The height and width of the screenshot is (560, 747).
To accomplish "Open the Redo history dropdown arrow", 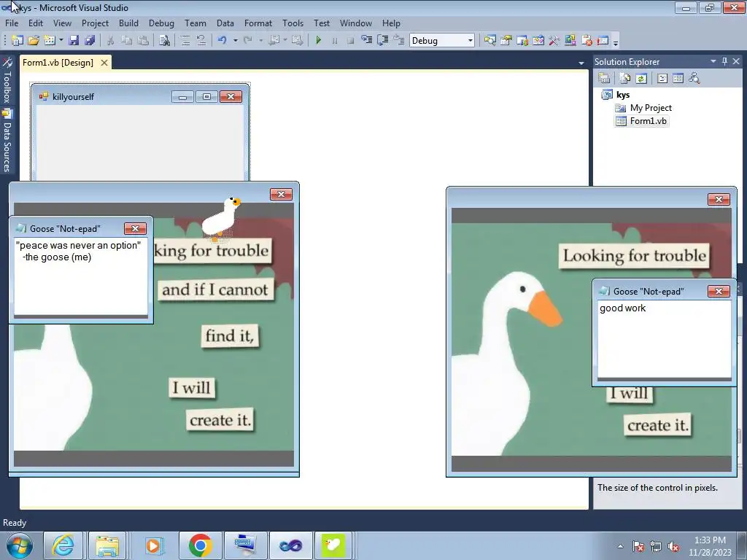I will [x=260, y=41].
